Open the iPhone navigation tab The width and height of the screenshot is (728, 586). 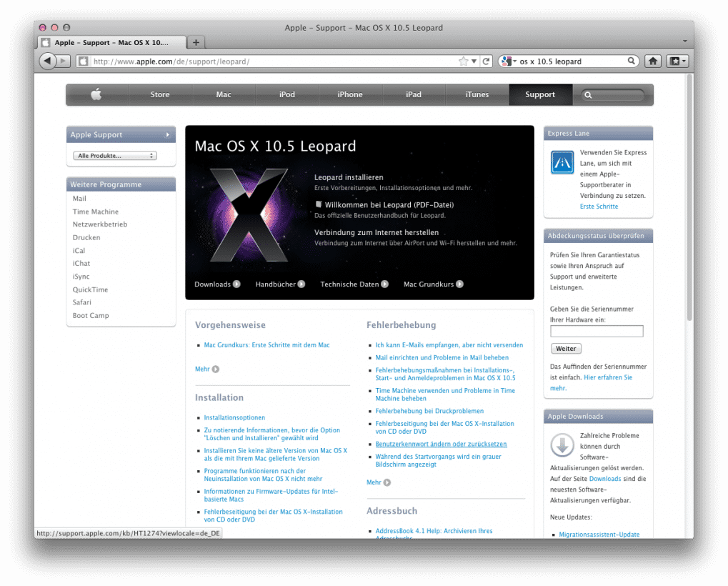coord(350,94)
